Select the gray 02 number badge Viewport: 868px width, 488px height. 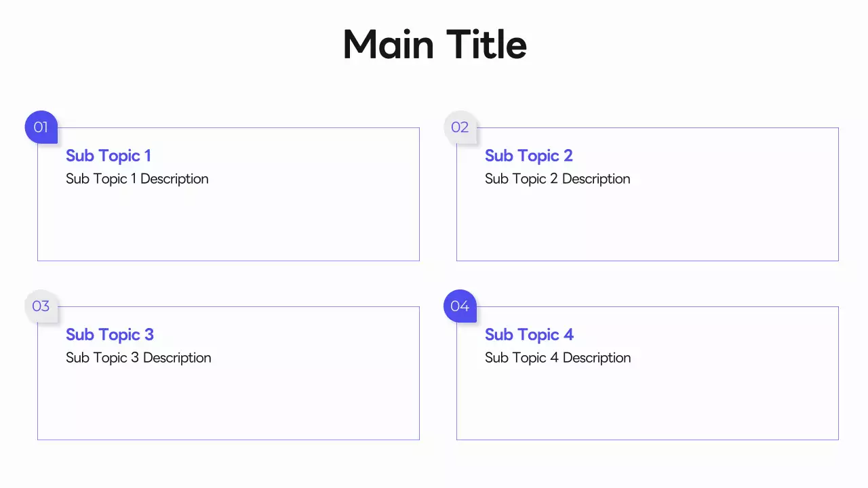(460, 127)
